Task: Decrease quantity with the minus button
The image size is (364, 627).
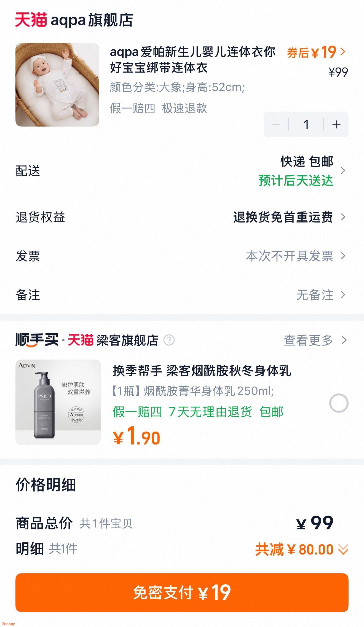Action: point(276,124)
